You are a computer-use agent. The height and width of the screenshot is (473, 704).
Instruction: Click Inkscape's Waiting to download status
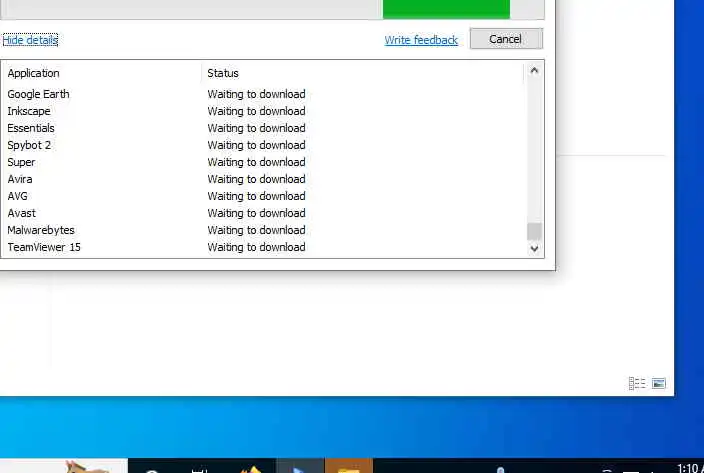(256, 111)
